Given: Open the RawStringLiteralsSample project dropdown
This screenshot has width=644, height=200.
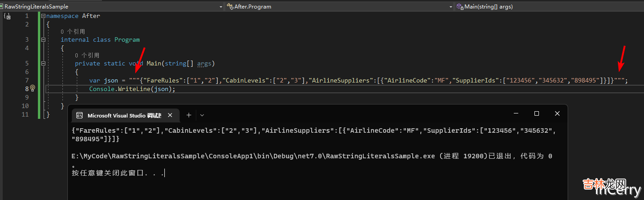Looking at the screenshot, I should coord(221,7).
